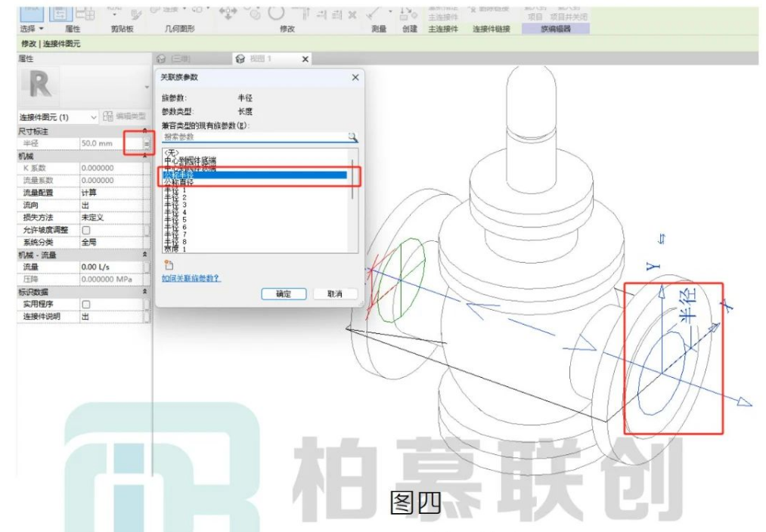Image resolution: width=766 pixels, height=532 pixels.
Task: Switch to the 视图 1 view tab
Action: click(x=260, y=59)
